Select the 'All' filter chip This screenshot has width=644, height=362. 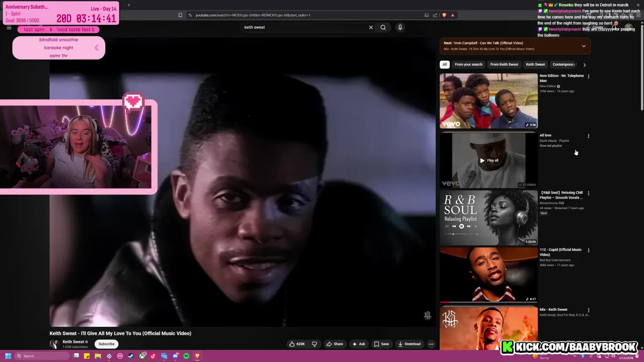click(x=444, y=64)
